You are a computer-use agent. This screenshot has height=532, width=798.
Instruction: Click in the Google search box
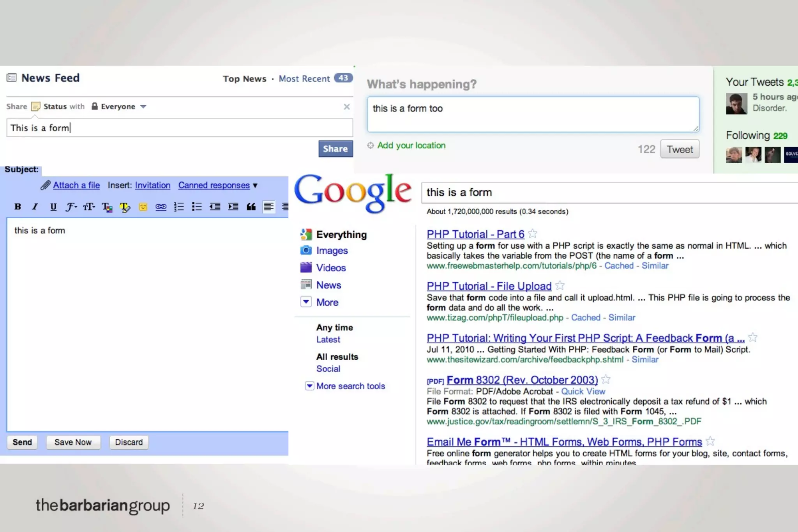tap(608, 193)
